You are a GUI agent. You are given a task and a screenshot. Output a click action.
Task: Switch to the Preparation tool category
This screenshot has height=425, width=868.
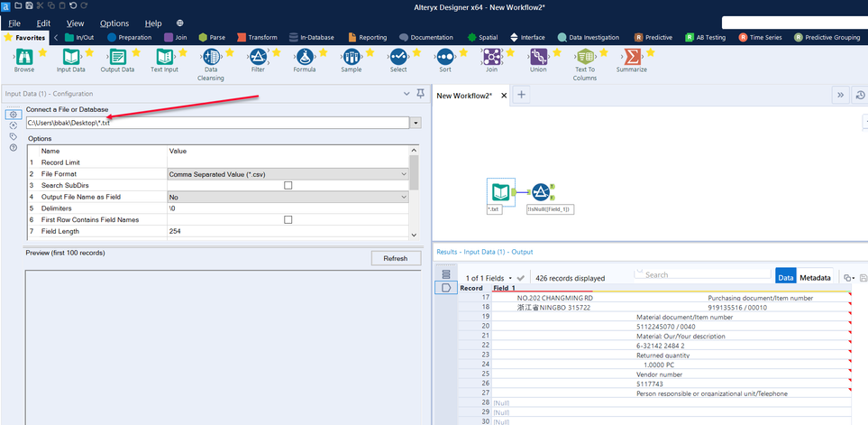[x=130, y=38]
